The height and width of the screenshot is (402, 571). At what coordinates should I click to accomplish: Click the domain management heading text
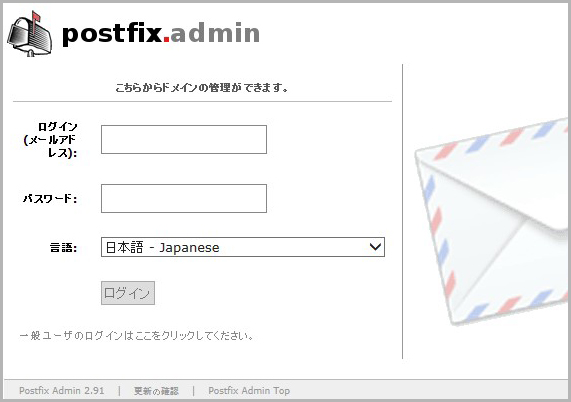(x=202, y=88)
